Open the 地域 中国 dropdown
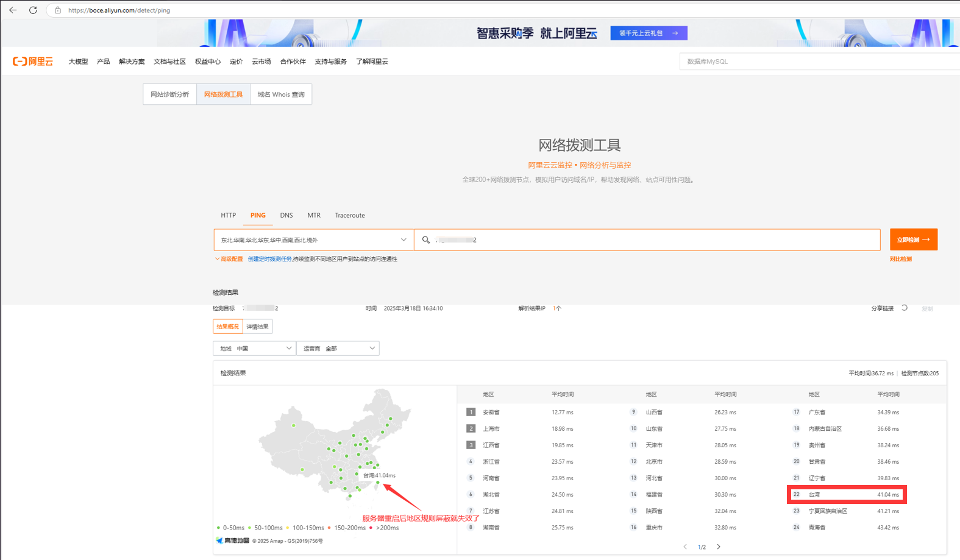This screenshot has height=560, width=960. (x=254, y=349)
